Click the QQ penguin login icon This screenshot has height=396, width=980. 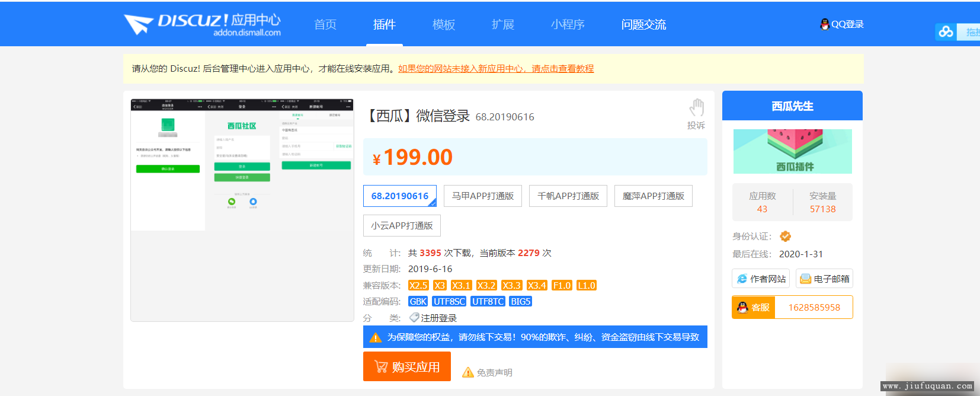[x=824, y=24]
